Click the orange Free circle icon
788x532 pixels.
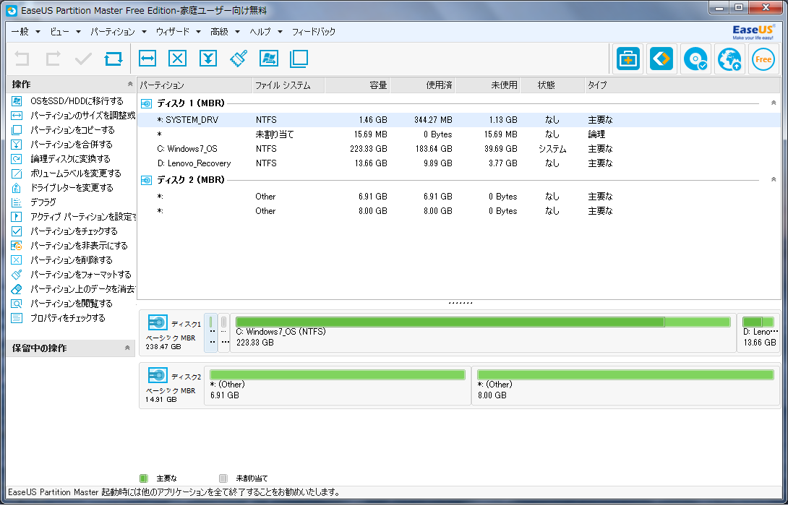[x=763, y=59]
